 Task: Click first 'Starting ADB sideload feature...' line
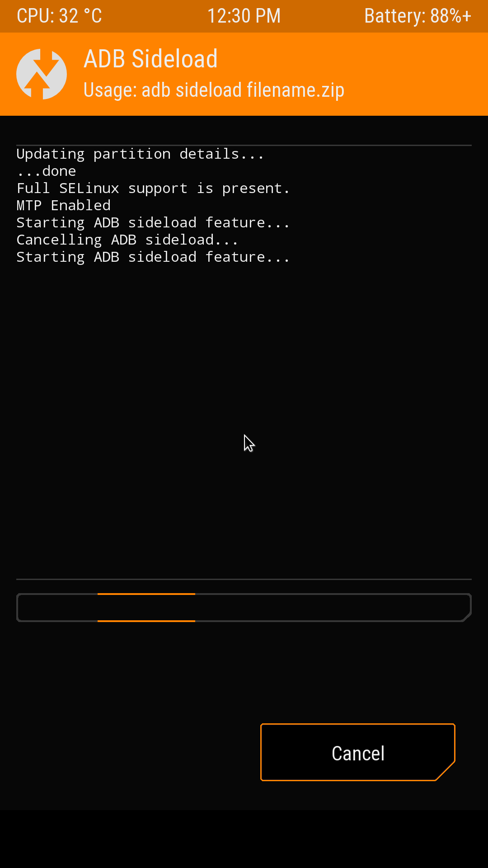(x=153, y=223)
